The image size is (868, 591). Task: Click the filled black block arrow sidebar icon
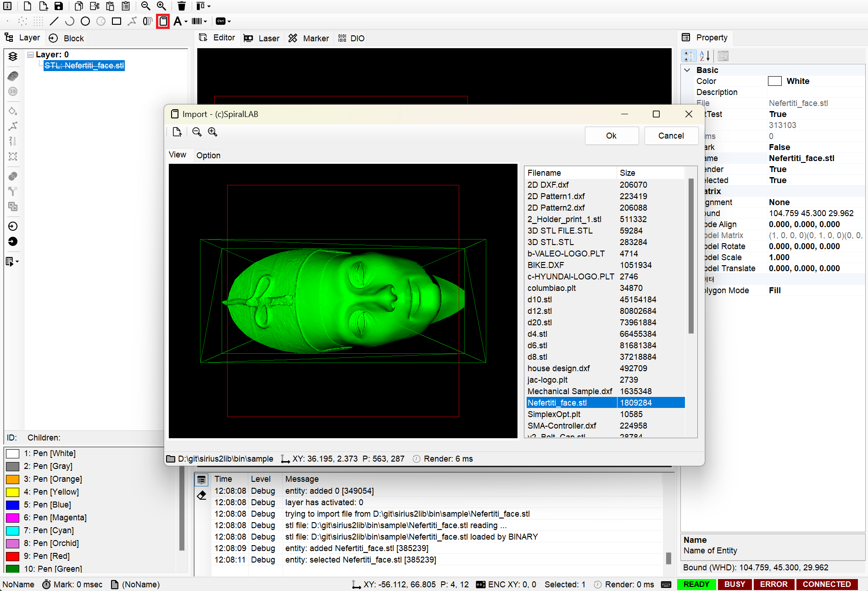click(13, 242)
